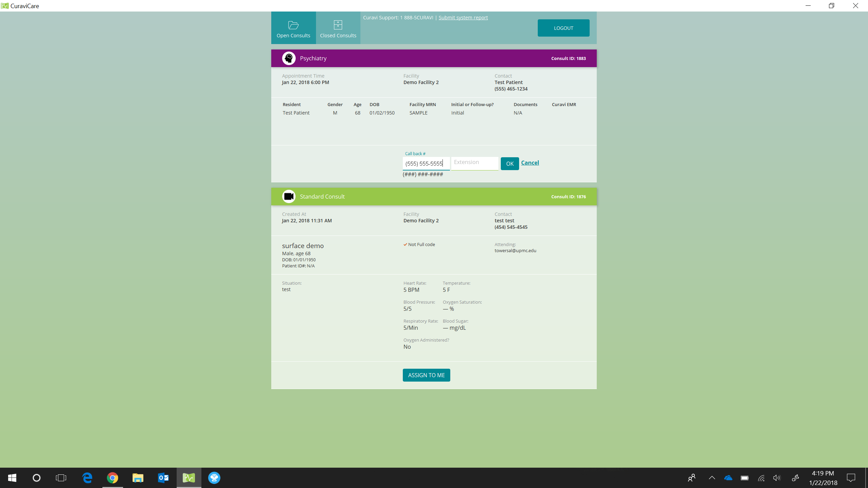Open the Submit system report link
Viewport: 868px width, 488px height.
click(463, 18)
